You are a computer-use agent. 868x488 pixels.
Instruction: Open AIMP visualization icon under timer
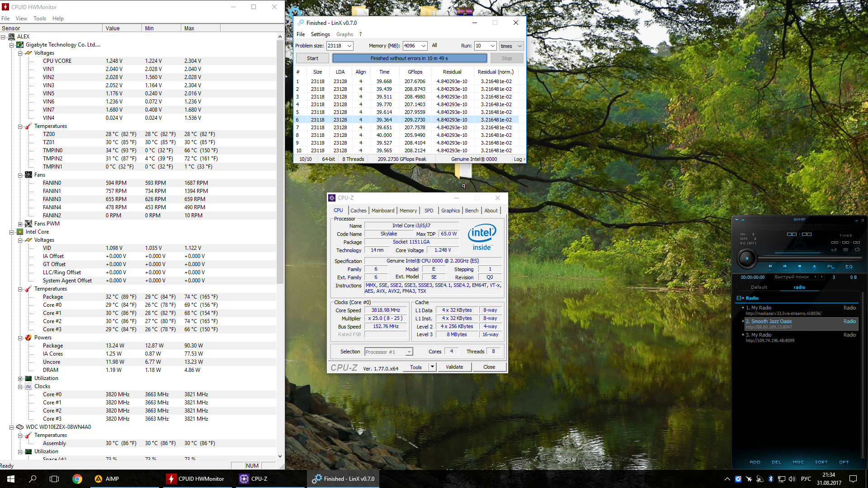tap(834, 249)
